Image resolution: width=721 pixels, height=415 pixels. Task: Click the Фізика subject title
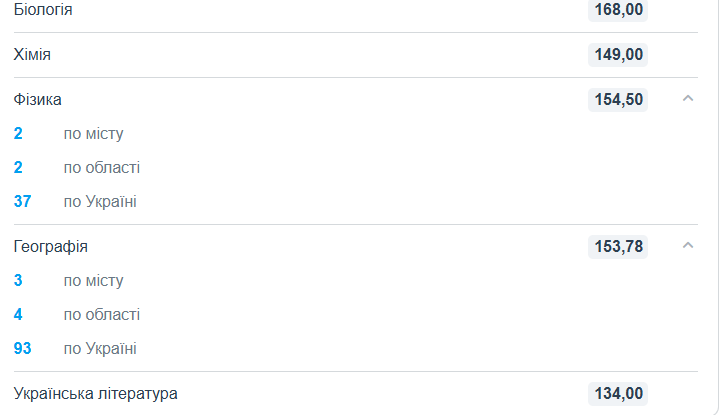click(x=37, y=99)
